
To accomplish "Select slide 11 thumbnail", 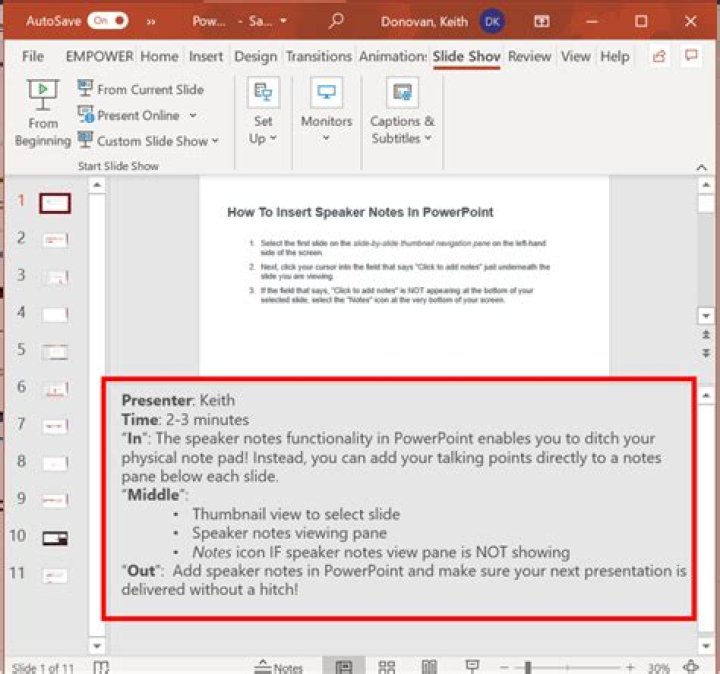I will click(x=55, y=575).
